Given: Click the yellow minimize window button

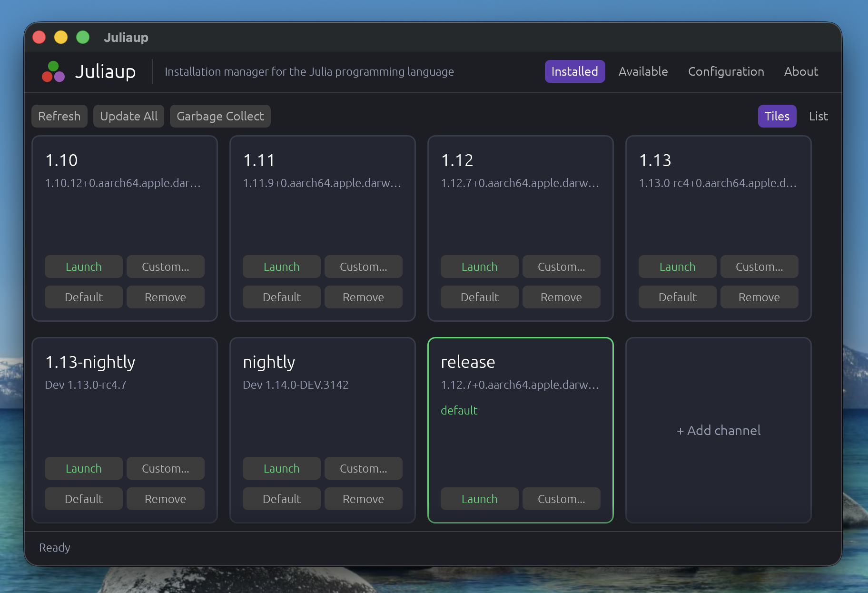Looking at the screenshot, I should (x=61, y=37).
